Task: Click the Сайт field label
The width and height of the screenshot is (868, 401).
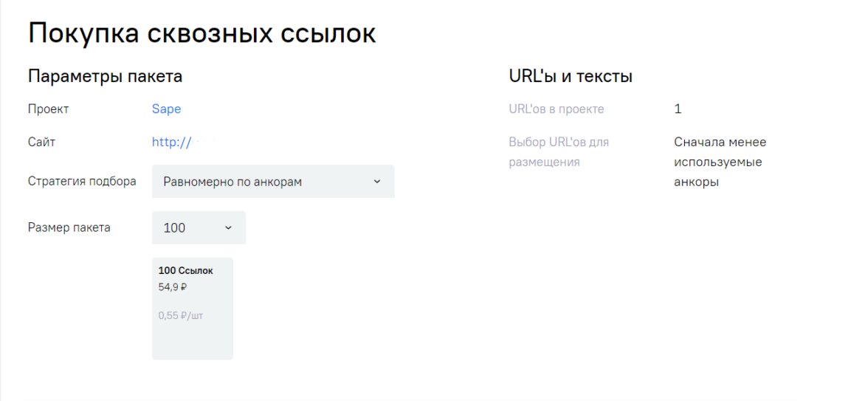Action: pyautogui.click(x=41, y=143)
